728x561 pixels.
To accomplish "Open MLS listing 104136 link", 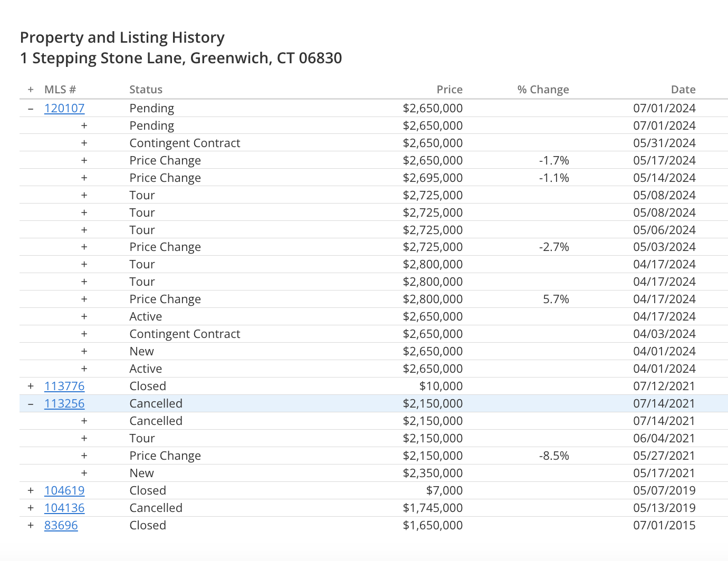I will [64, 508].
